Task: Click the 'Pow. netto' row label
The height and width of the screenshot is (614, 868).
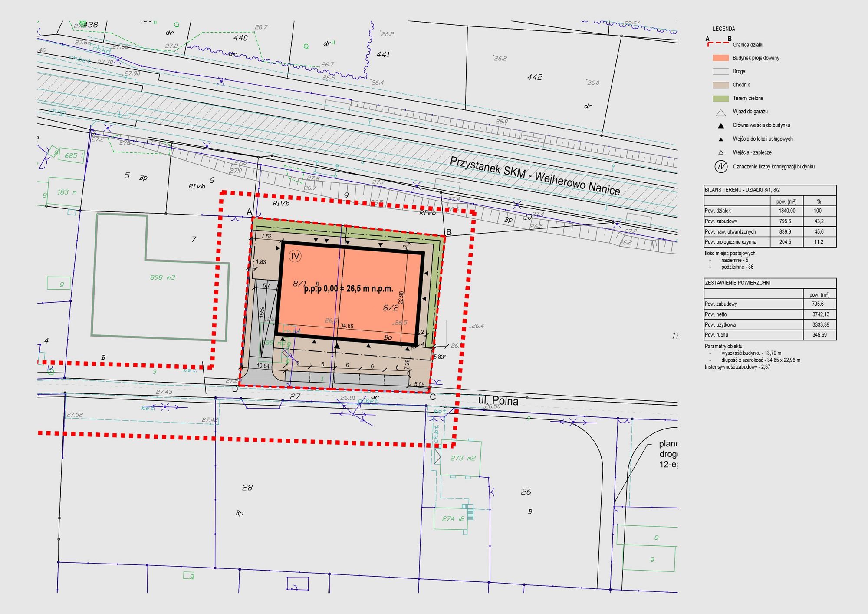Action: tap(716, 314)
